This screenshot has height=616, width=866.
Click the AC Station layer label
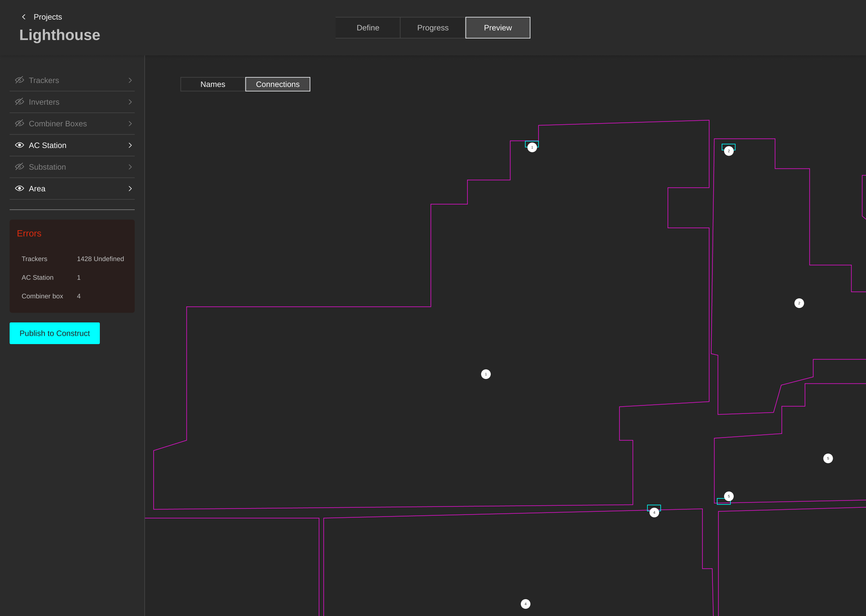[48, 145]
